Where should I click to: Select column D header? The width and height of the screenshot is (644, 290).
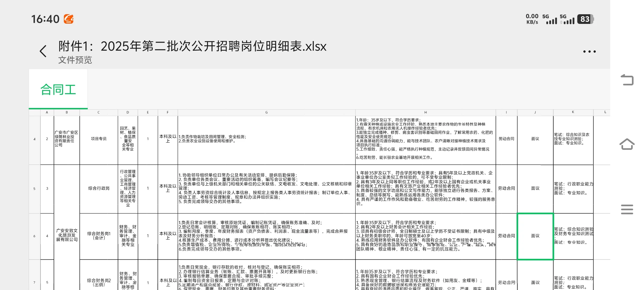[128, 113]
